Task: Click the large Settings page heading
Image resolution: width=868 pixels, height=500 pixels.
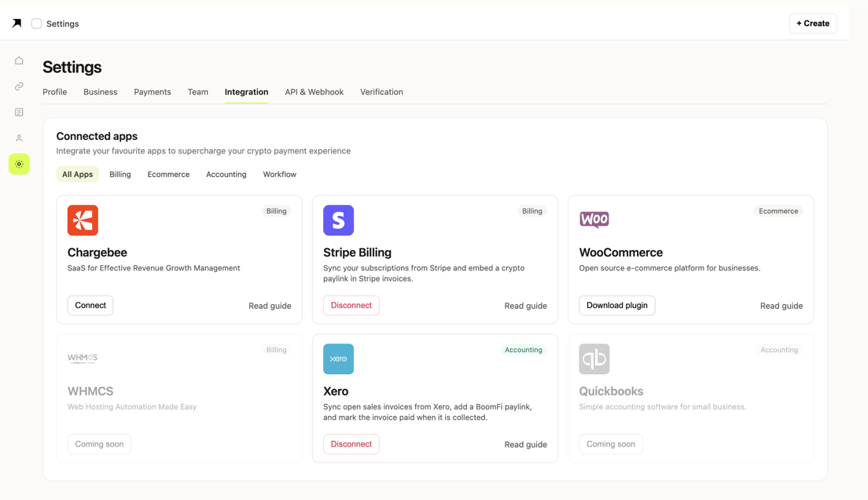Action: click(x=72, y=67)
